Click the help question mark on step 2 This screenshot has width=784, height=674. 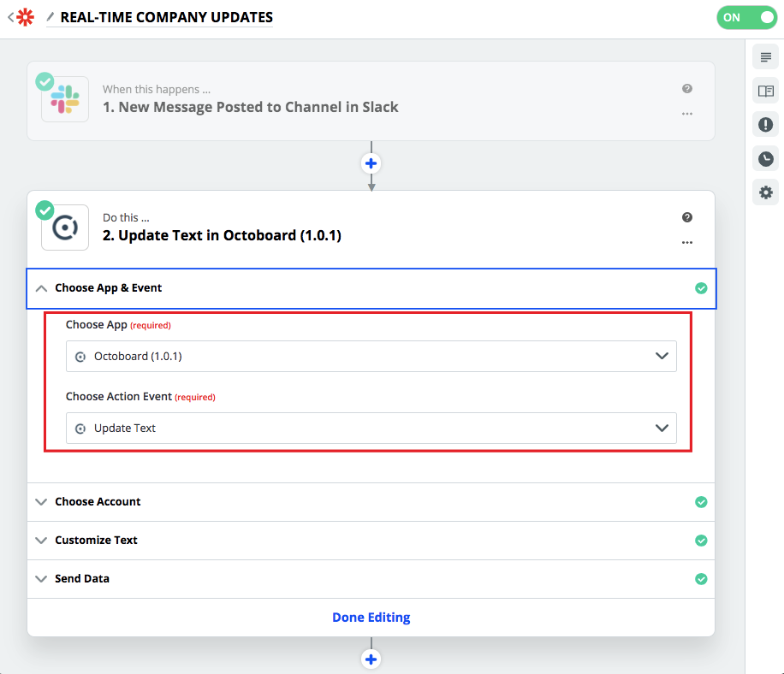(687, 217)
